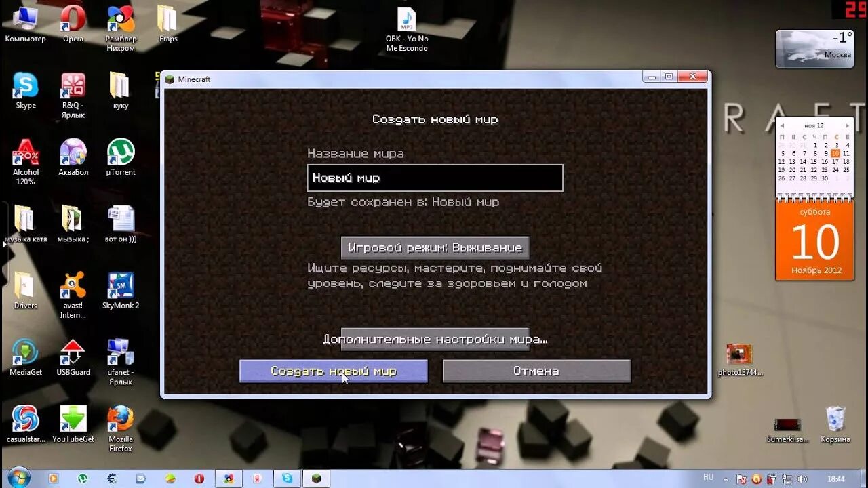Open the 'мызыка ;' folder
This screenshot has width=868, height=488.
click(x=73, y=224)
